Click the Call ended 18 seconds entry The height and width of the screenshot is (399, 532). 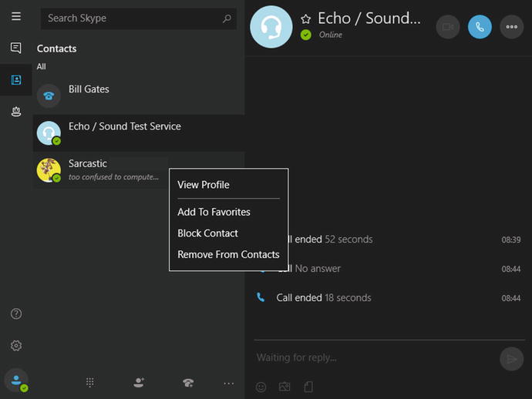coord(389,297)
